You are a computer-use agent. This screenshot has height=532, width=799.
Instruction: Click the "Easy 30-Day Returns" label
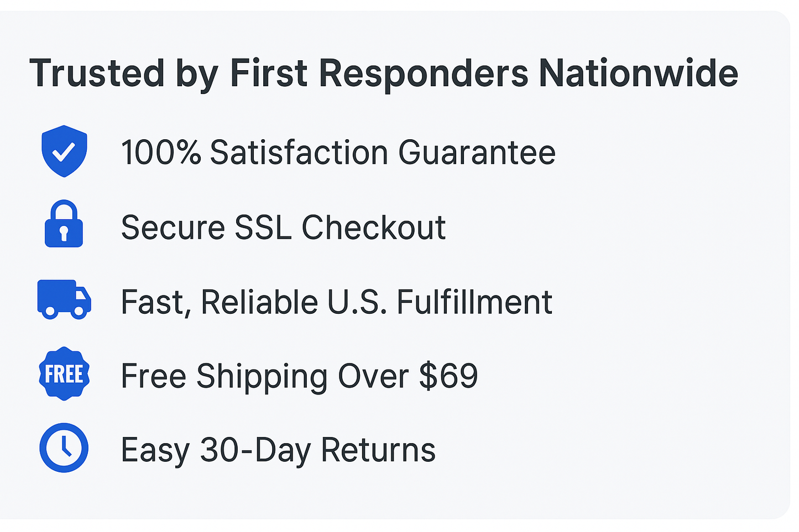(x=278, y=450)
